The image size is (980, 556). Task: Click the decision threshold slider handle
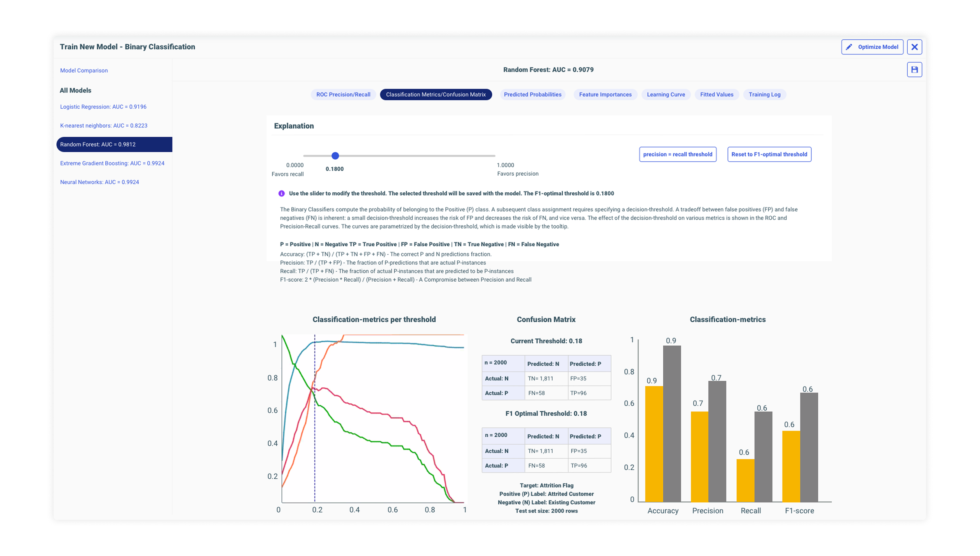point(335,156)
